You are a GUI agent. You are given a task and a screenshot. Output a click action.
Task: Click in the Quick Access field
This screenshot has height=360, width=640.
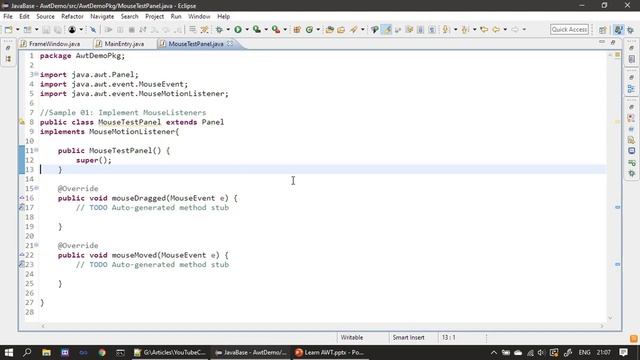[x=569, y=29]
